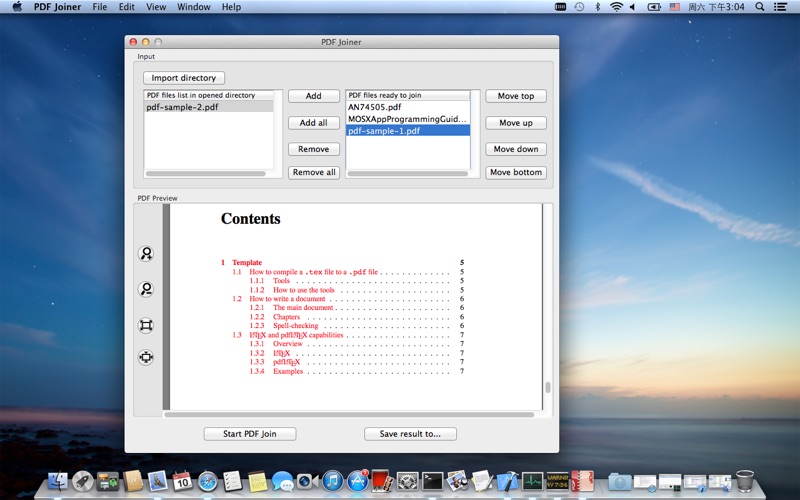The width and height of the screenshot is (800, 500).
Task: Select AN74505.pdf in ready to join list
Action: tap(408, 107)
